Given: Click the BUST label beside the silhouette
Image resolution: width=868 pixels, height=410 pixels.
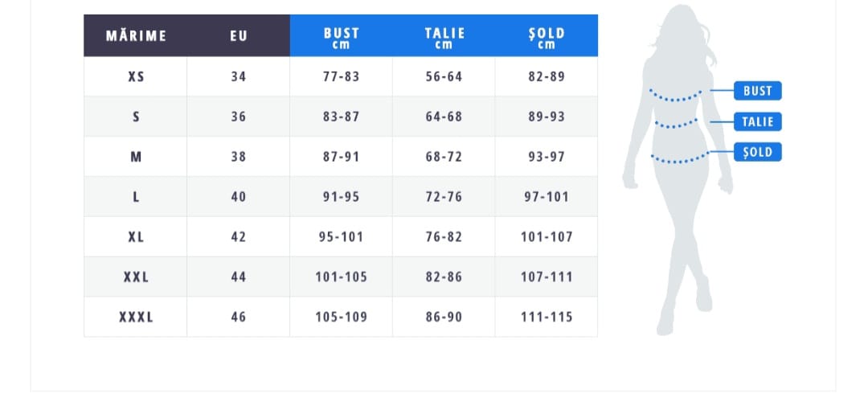Looking at the screenshot, I should (757, 91).
